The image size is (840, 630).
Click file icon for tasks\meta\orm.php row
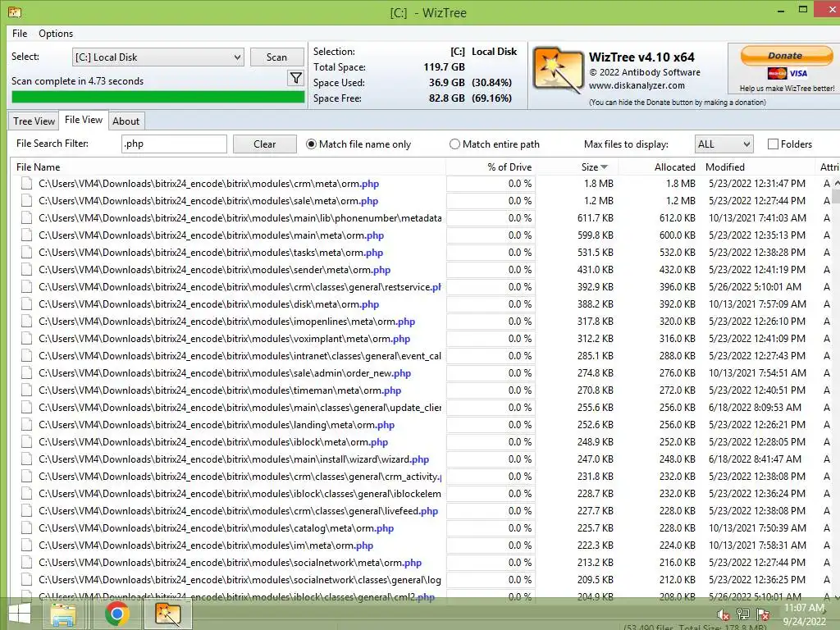pyautogui.click(x=26, y=253)
